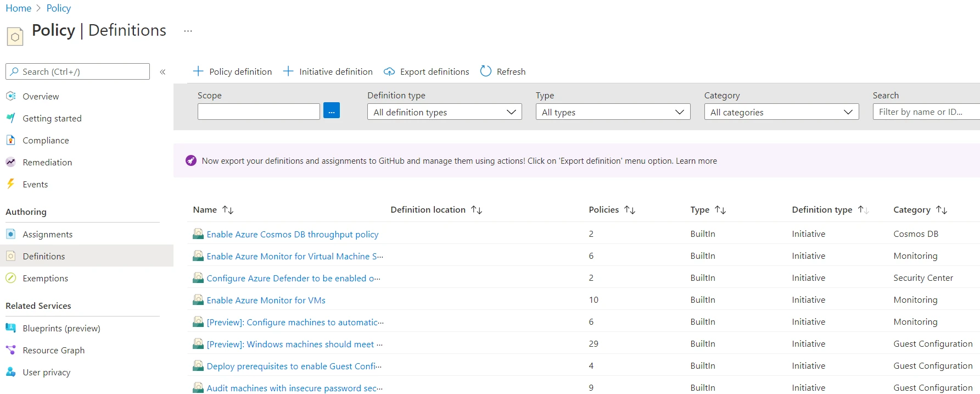Click the initiative icon beside Deploy prerequisites row
Image resolution: width=980 pixels, height=394 pixels.
(x=198, y=365)
